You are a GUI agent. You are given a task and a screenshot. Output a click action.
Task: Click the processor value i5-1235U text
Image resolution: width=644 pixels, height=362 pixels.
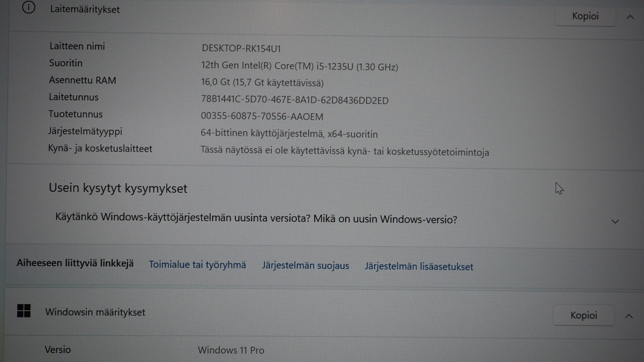pyautogui.click(x=299, y=66)
